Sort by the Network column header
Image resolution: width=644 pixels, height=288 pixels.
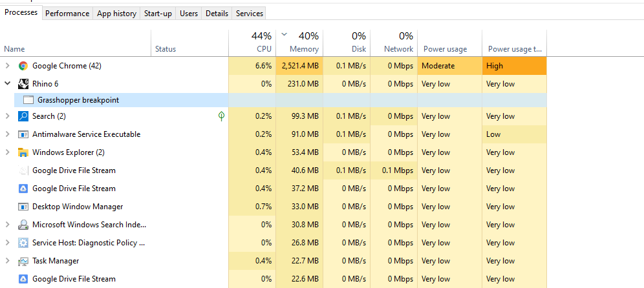394,43
